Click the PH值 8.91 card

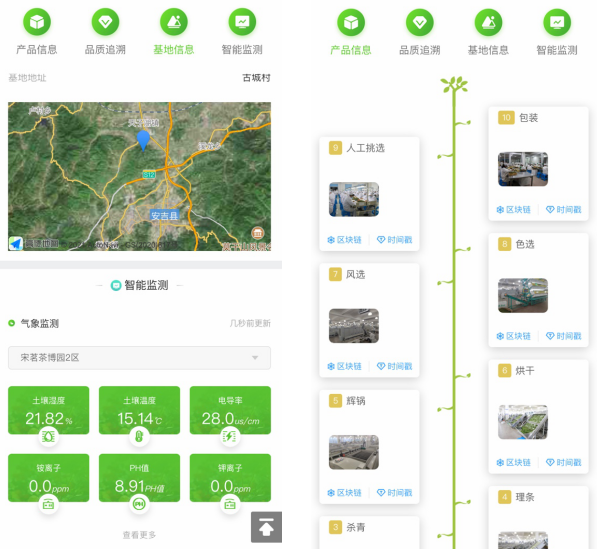point(139,478)
